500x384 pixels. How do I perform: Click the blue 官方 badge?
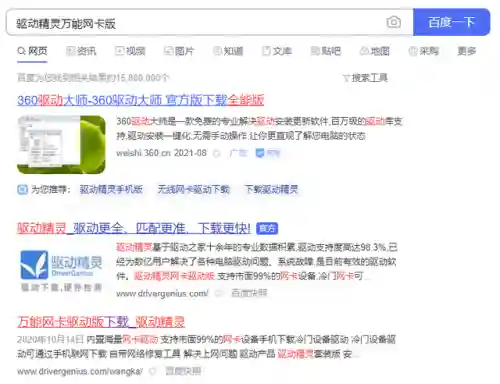(267, 229)
